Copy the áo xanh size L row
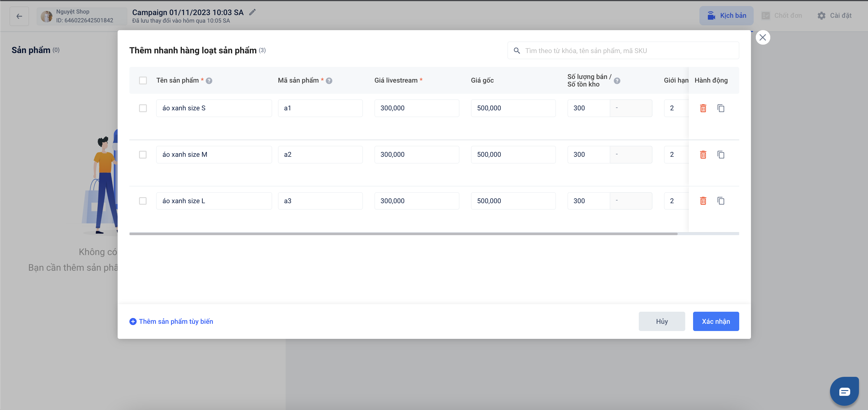The image size is (868, 410). click(x=721, y=201)
